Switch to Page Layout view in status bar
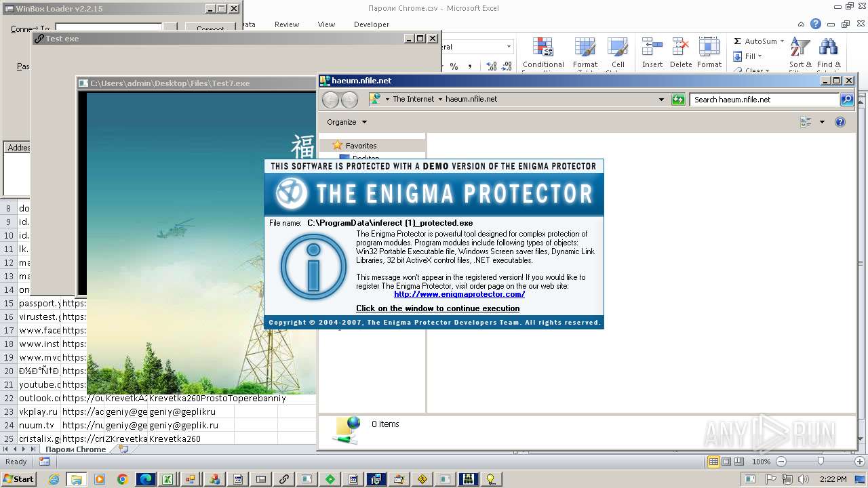Image resolution: width=868 pixels, height=488 pixels. [726, 462]
